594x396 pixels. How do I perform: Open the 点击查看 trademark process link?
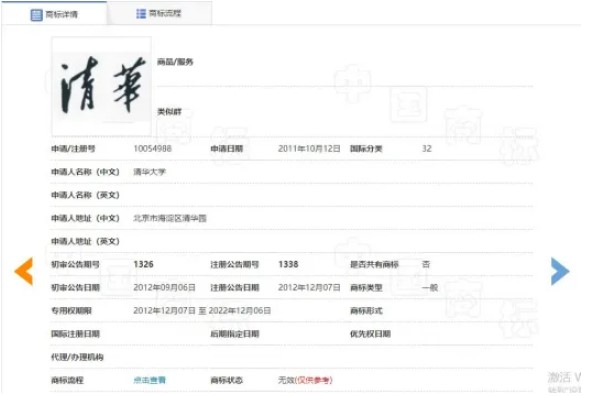(x=149, y=380)
